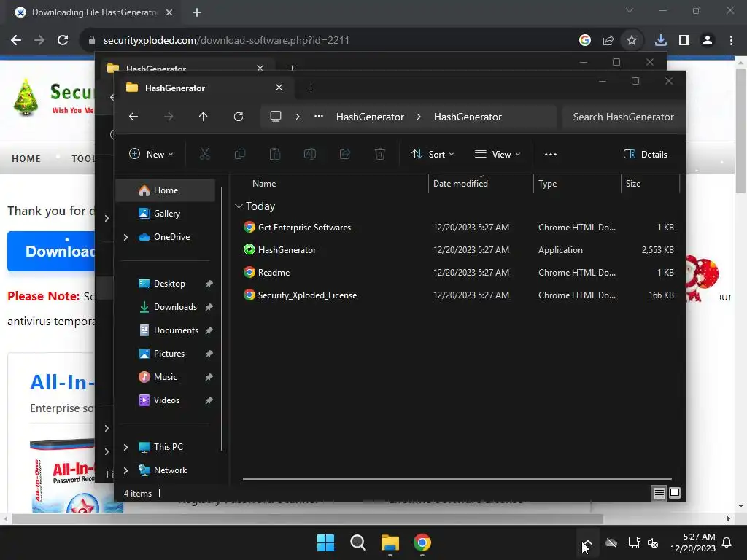The height and width of the screenshot is (560, 747).
Task: Click the Copy icon in Explorer toolbar
Action: tap(239, 155)
